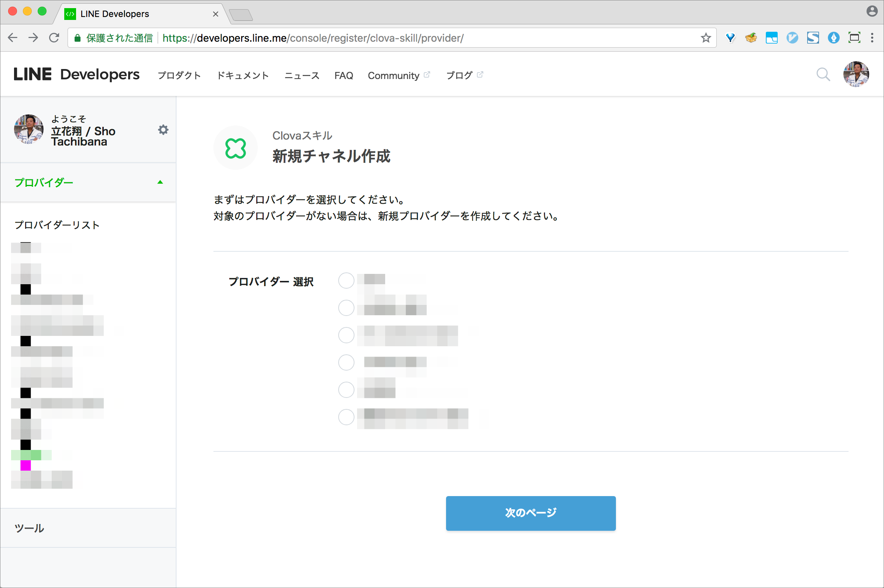Click the LINE Developers tab favicon
This screenshot has height=588, width=884.
70,14
